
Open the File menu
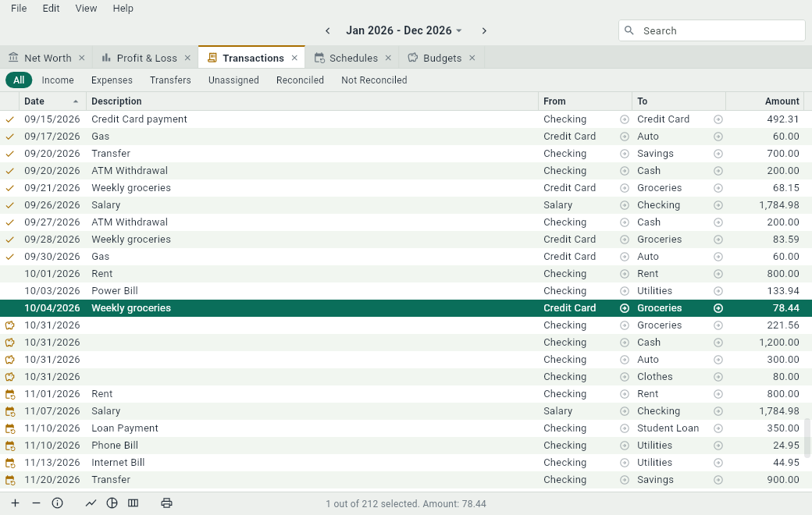[x=20, y=9]
